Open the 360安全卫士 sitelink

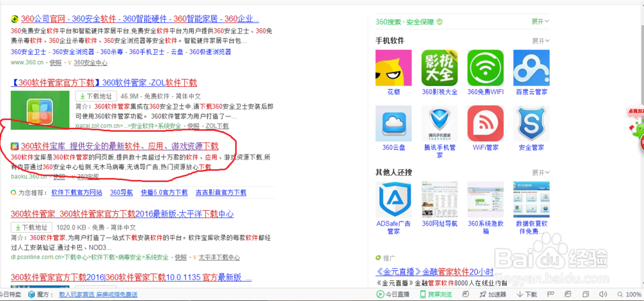point(28,52)
